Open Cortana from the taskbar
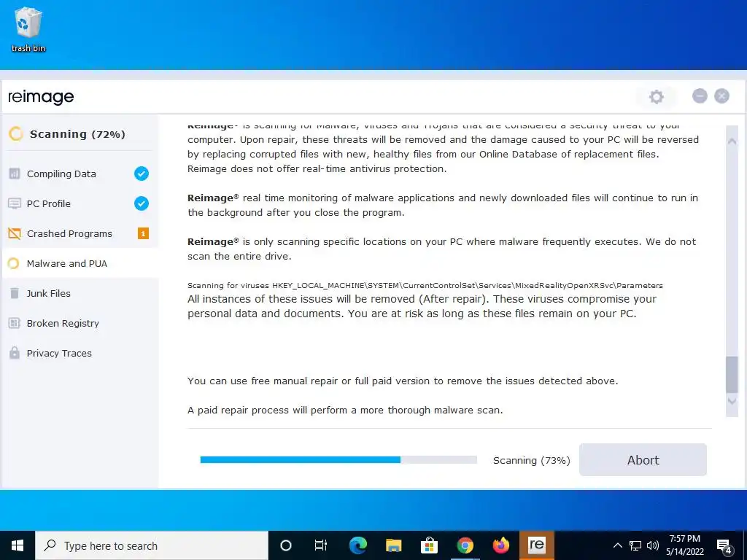The height and width of the screenshot is (560, 747). pyautogui.click(x=285, y=545)
